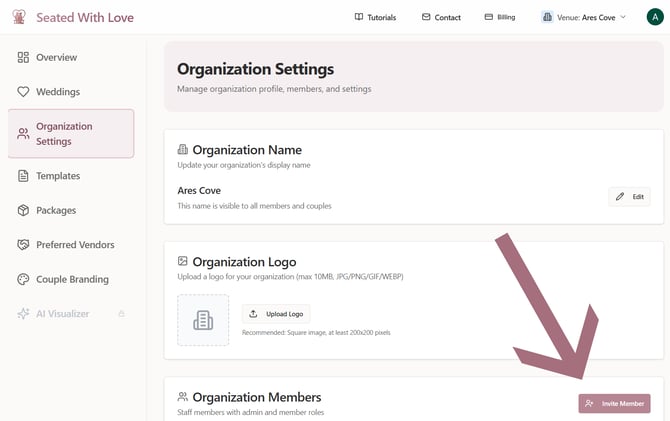
Task: Go to Billing page
Action: (499, 17)
